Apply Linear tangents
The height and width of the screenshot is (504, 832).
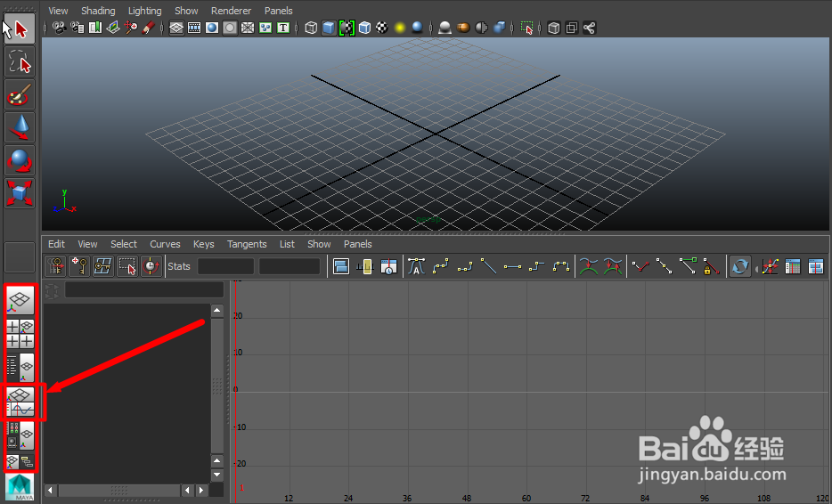click(489, 265)
